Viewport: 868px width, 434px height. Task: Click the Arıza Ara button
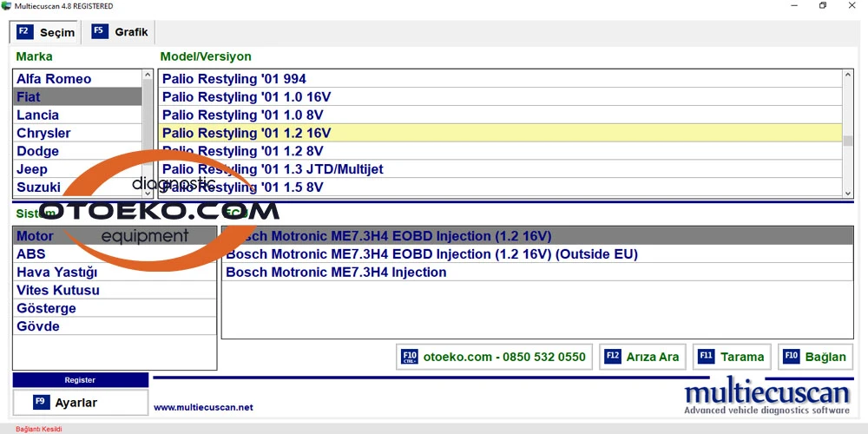(642, 357)
